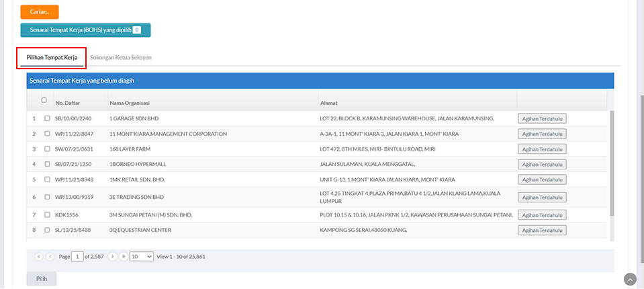Click the name 3Q EQUESTRIAN CENTER
The image size is (644, 289).
click(x=140, y=230)
